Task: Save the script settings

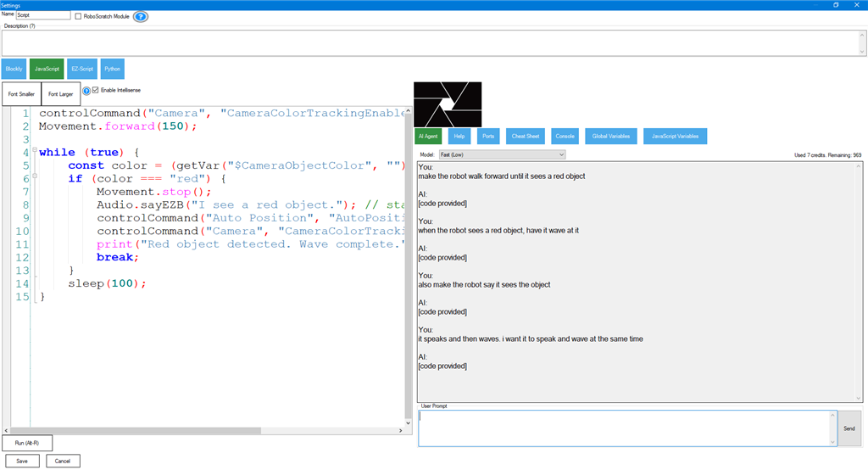Action: 22,462
